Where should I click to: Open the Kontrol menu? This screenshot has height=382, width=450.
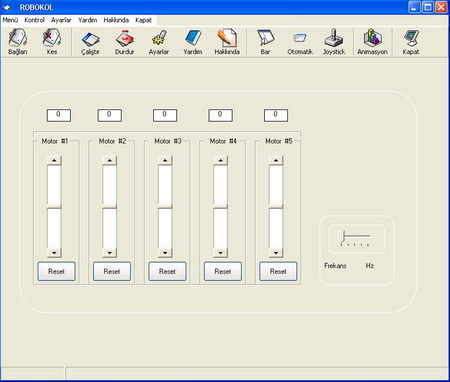(x=34, y=20)
